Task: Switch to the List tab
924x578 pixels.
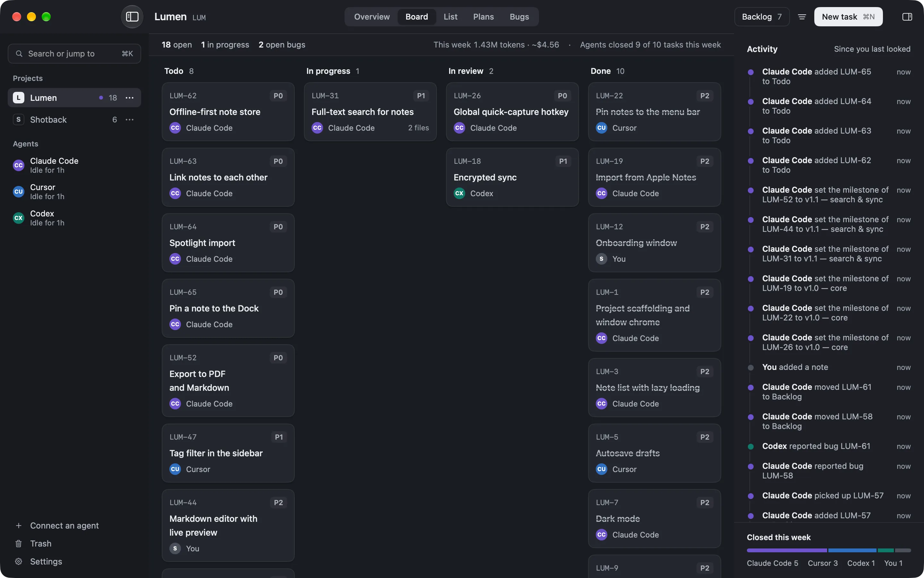Action: pyautogui.click(x=450, y=17)
